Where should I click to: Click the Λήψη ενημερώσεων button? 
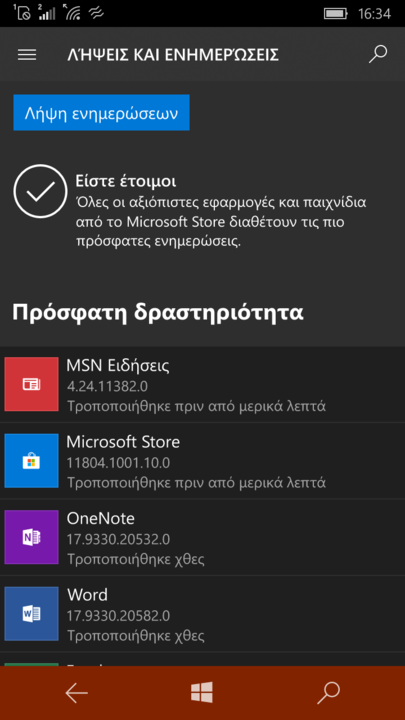coord(101,112)
